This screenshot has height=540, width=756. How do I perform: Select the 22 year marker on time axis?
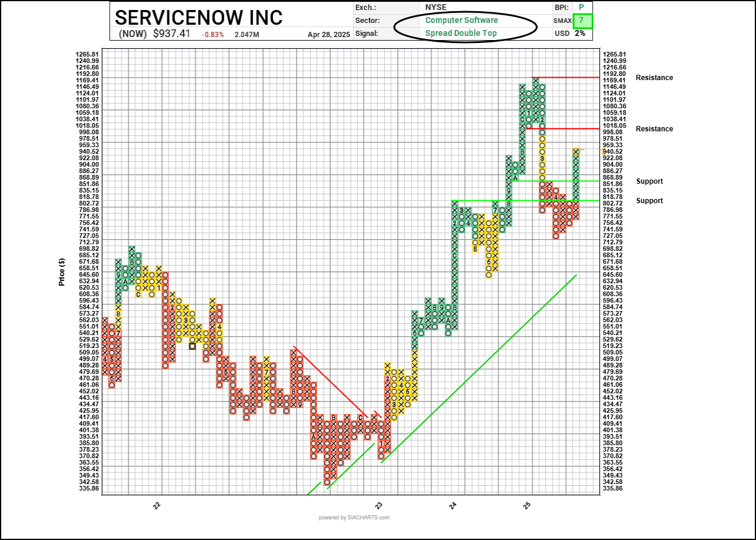click(158, 506)
